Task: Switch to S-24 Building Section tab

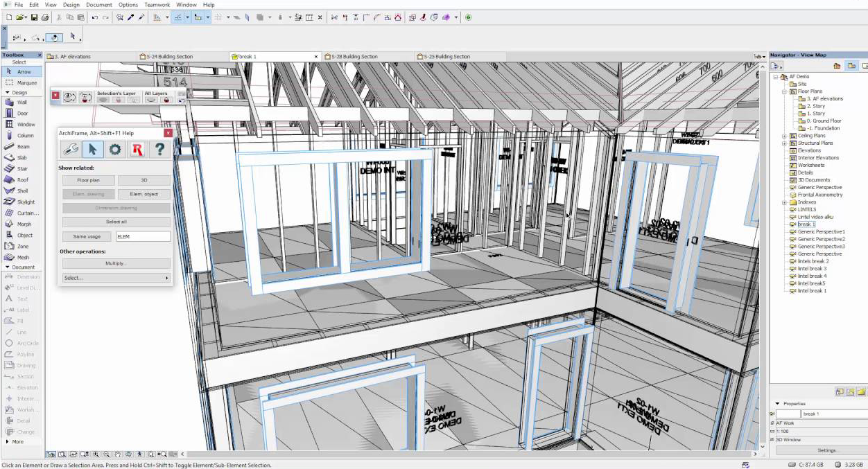Action: click(182, 56)
